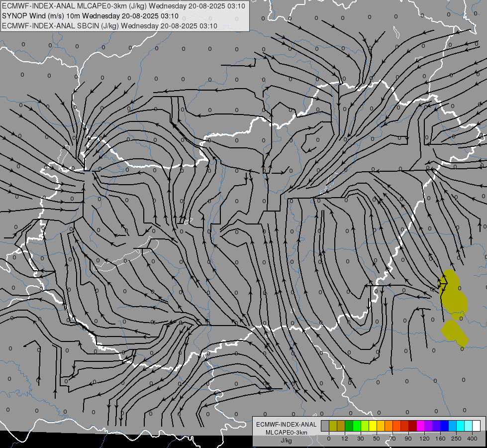Click the 12 value under the color scale
Image resolution: width=487 pixels, height=448 pixels.
coord(345,439)
